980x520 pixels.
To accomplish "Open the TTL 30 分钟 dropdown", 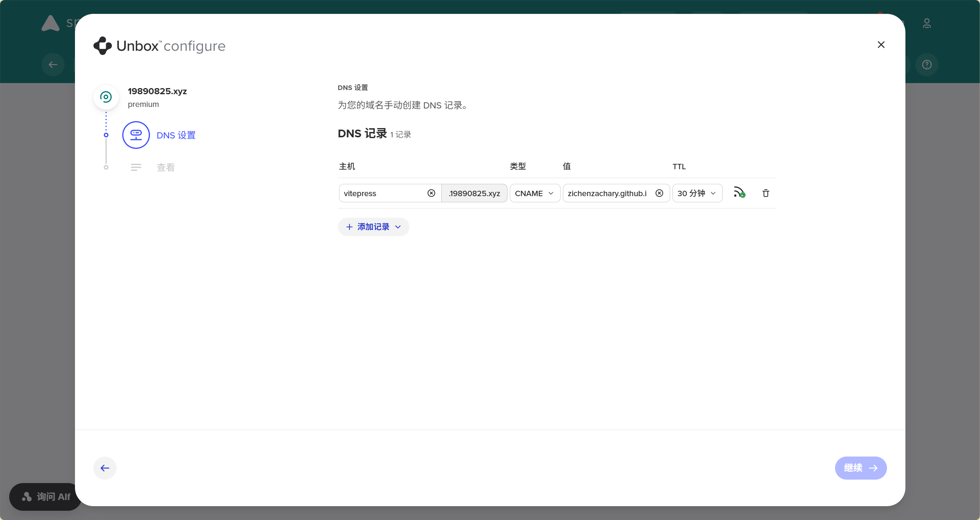I will [x=697, y=193].
